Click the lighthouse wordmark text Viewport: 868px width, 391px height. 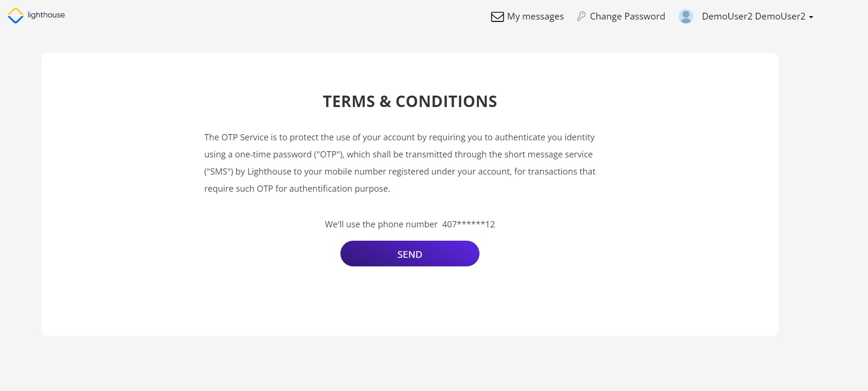click(x=46, y=15)
